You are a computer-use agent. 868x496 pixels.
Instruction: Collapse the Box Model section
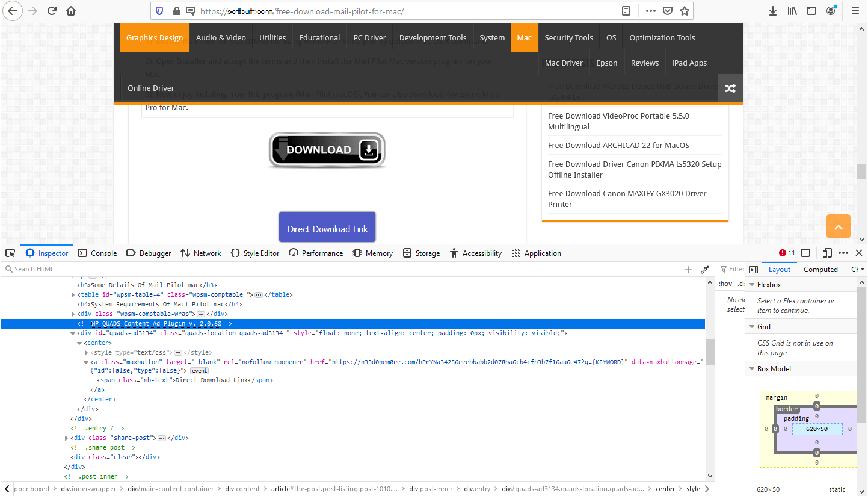(752, 369)
